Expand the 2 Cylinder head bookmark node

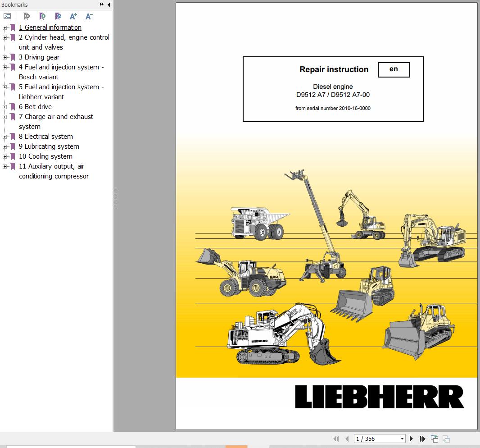click(5, 37)
